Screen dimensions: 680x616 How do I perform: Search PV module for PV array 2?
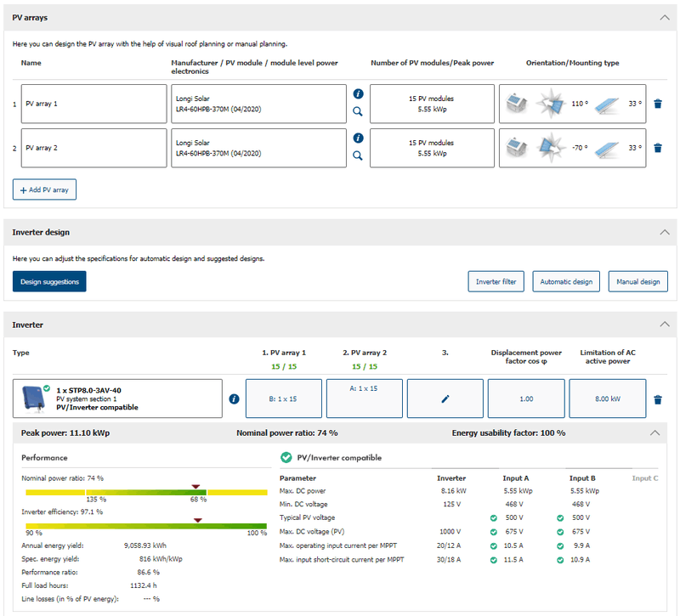(358, 155)
